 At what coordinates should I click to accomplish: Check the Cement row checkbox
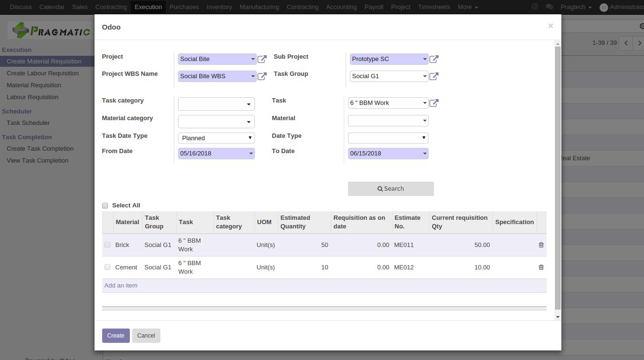click(x=107, y=267)
